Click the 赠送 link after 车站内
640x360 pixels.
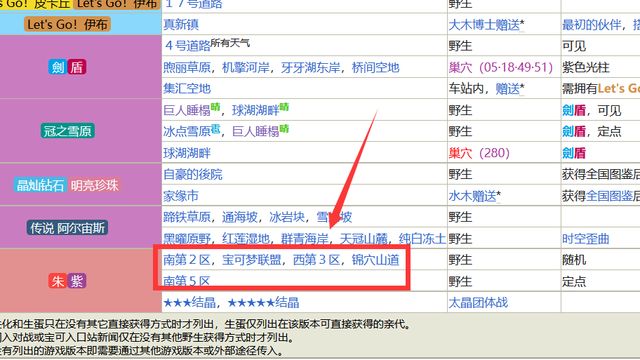(507, 89)
